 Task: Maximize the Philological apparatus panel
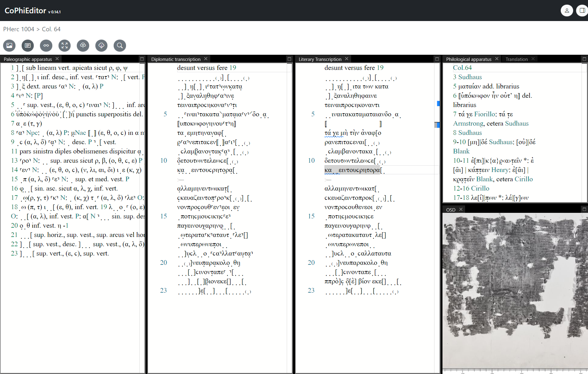[x=584, y=59]
